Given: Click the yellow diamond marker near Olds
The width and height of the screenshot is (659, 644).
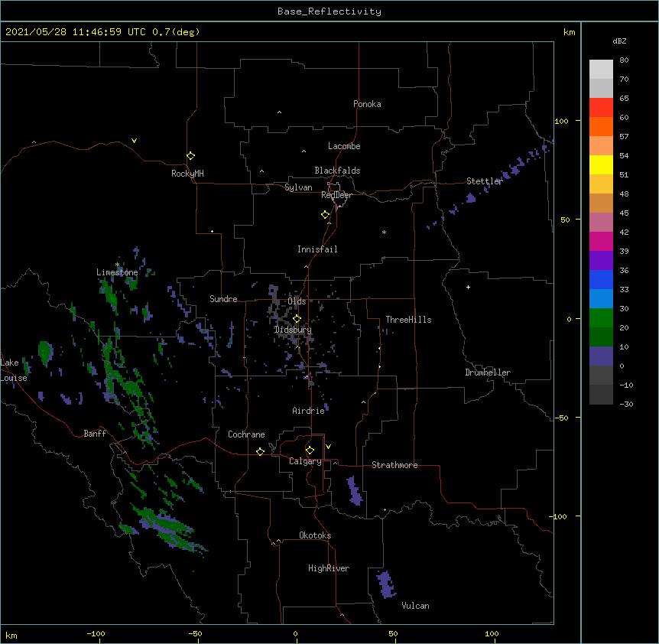Looking at the screenshot, I should pos(297,319).
